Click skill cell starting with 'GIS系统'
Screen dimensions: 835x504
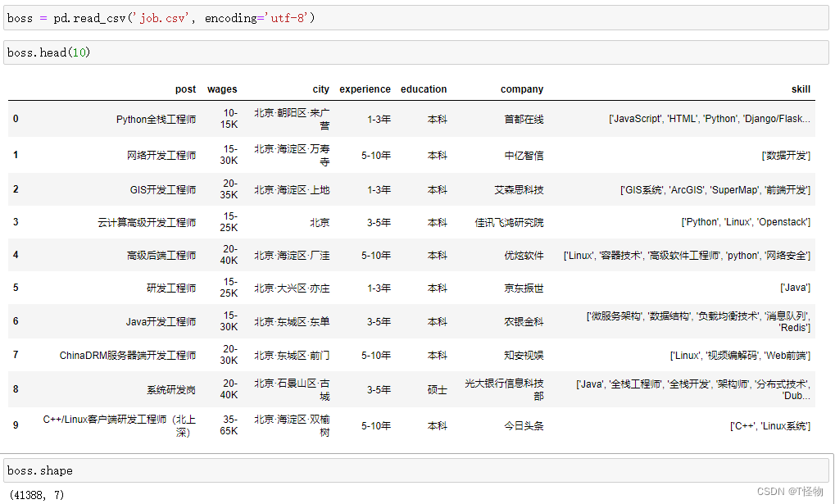[x=715, y=189]
